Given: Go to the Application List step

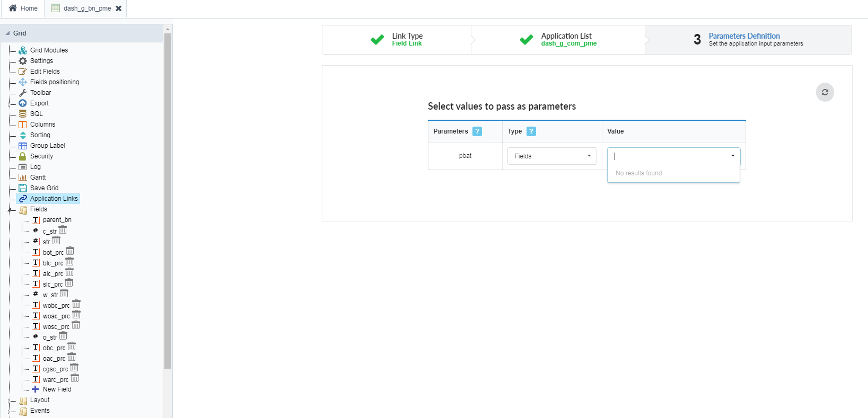Looking at the screenshot, I should point(558,40).
